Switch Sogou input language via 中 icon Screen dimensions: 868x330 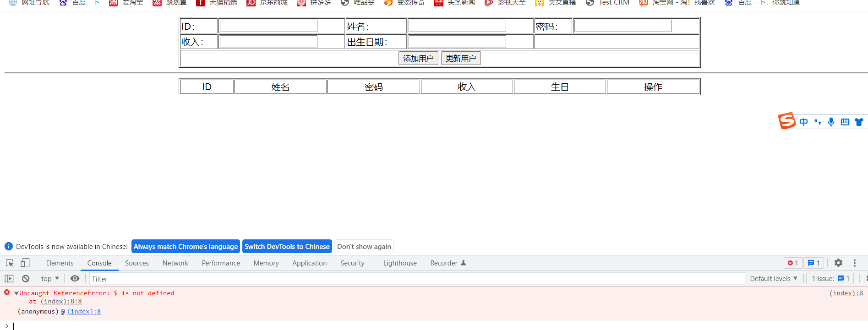tap(803, 122)
